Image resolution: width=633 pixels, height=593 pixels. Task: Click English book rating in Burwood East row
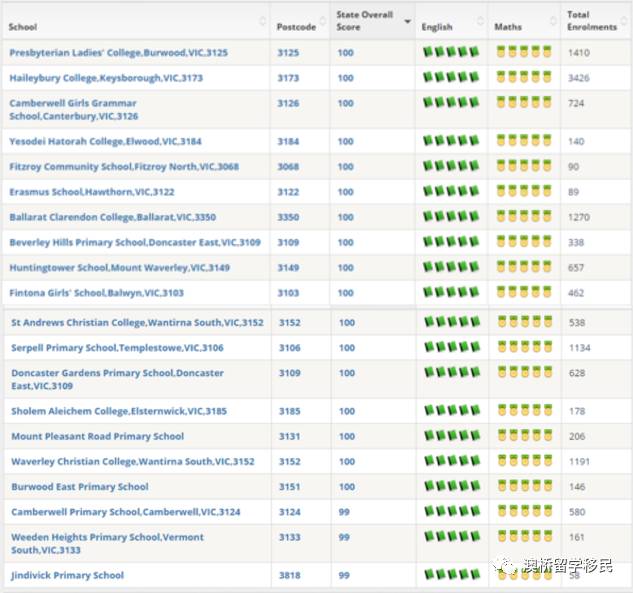(x=453, y=486)
